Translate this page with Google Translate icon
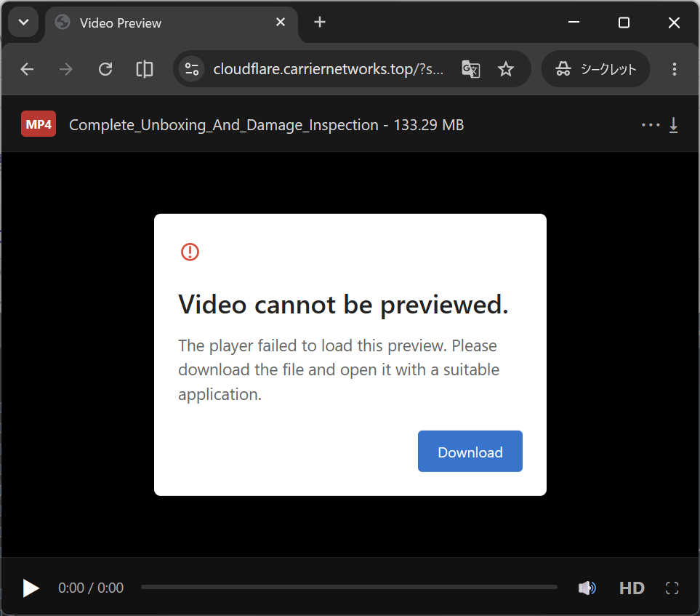 (x=470, y=69)
